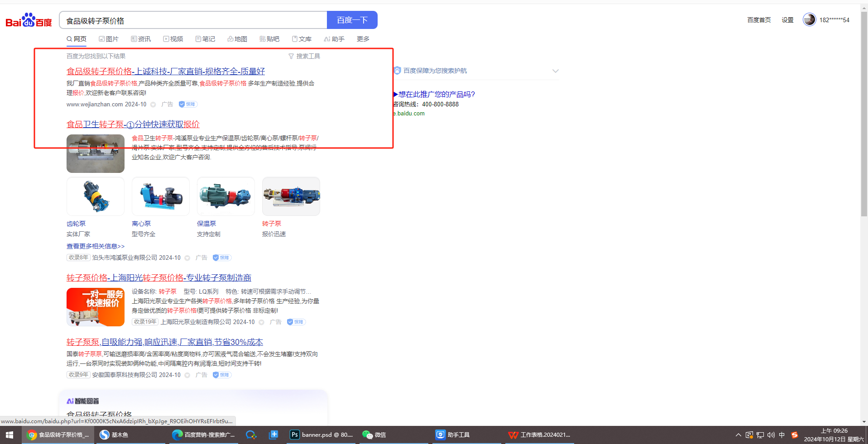Screen dimensions: 868x444
Task: Open network status in system tray
Action: (x=760, y=435)
